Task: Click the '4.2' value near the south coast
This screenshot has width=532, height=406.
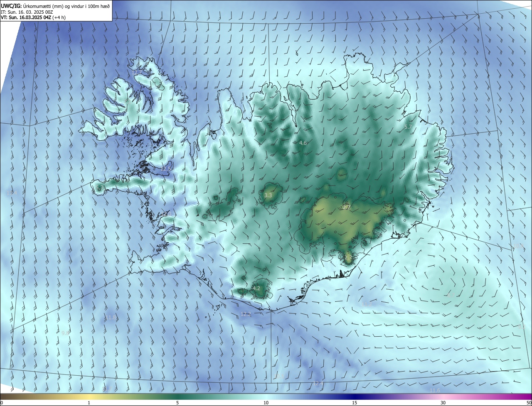Action: [x=256, y=288]
